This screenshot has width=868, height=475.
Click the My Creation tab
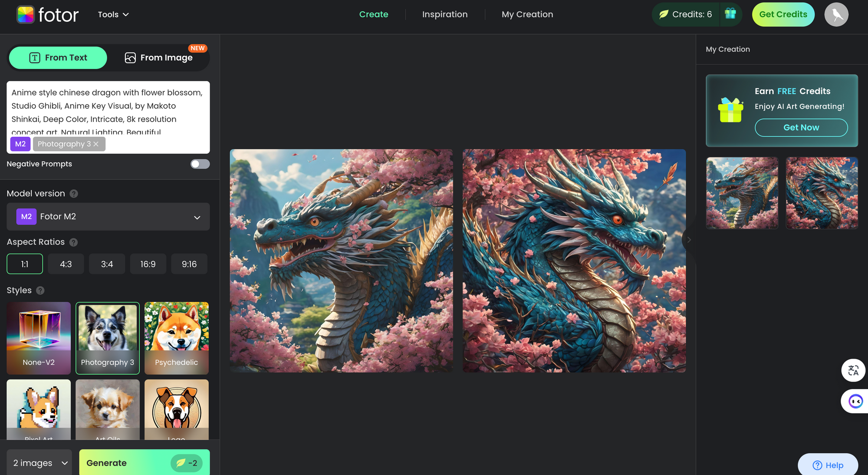pyautogui.click(x=527, y=14)
